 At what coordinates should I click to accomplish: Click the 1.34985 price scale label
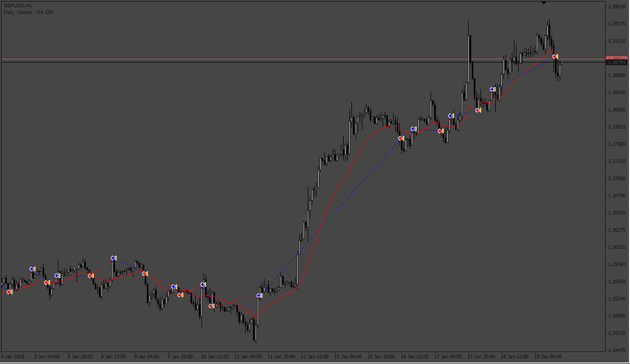pos(618,316)
